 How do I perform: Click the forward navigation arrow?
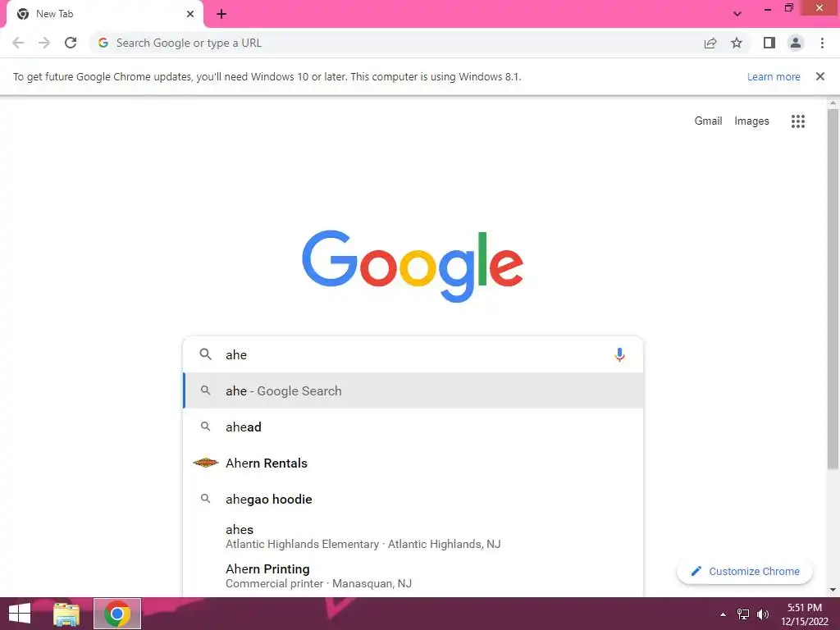pyautogui.click(x=44, y=43)
